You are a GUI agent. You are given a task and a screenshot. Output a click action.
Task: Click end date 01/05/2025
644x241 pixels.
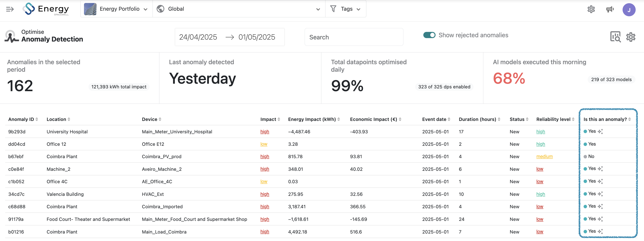pyautogui.click(x=256, y=37)
